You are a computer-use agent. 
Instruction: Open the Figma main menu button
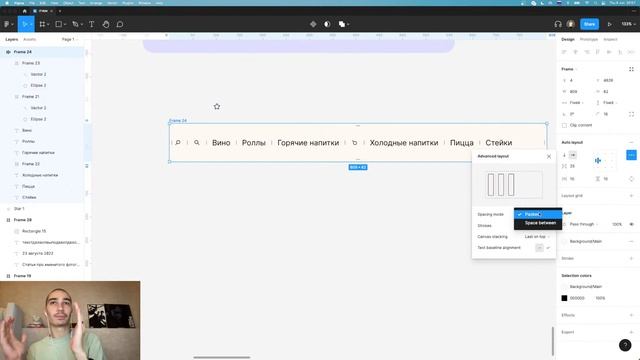coord(7,24)
